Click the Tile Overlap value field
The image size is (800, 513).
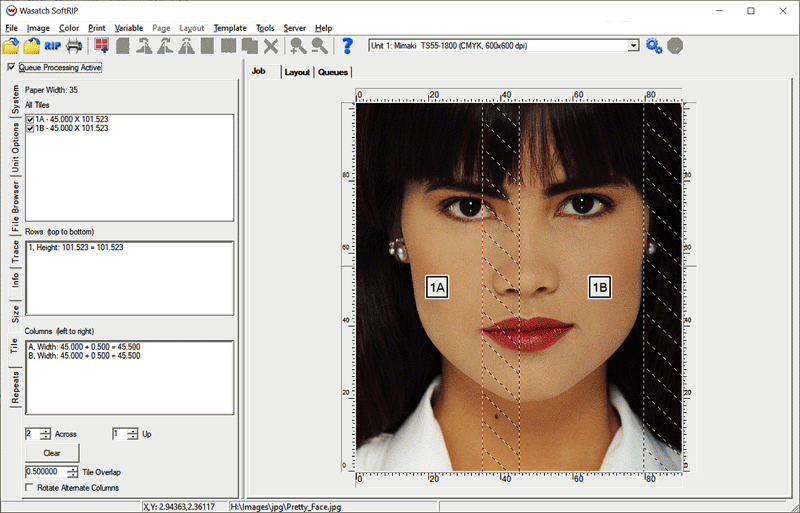click(x=44, y=471)
